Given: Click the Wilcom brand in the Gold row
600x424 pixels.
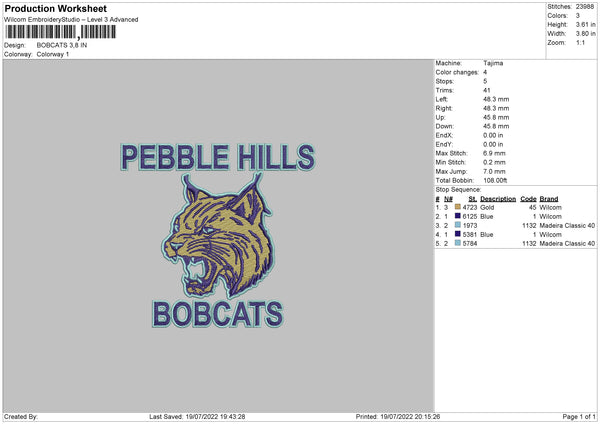Looking at the screenshot, I should pyautogui.click(x=550, y=207).
